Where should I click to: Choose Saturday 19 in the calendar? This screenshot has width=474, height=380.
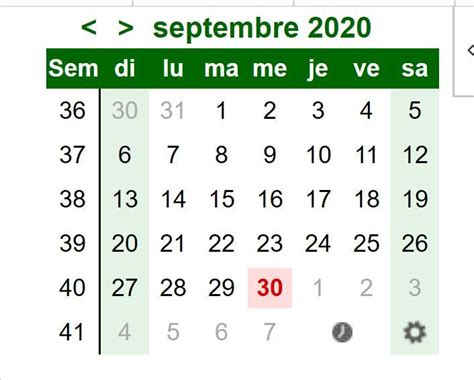click(415, 199)
